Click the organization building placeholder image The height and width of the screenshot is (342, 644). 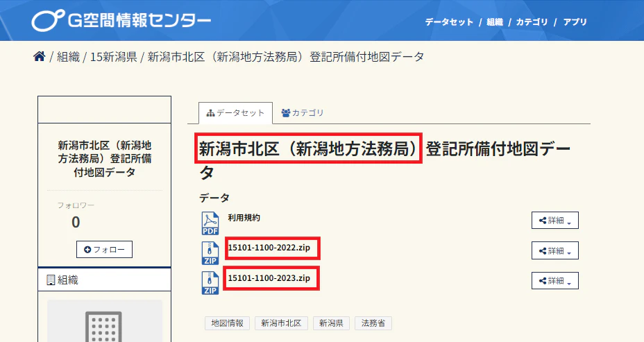[104, 321]
